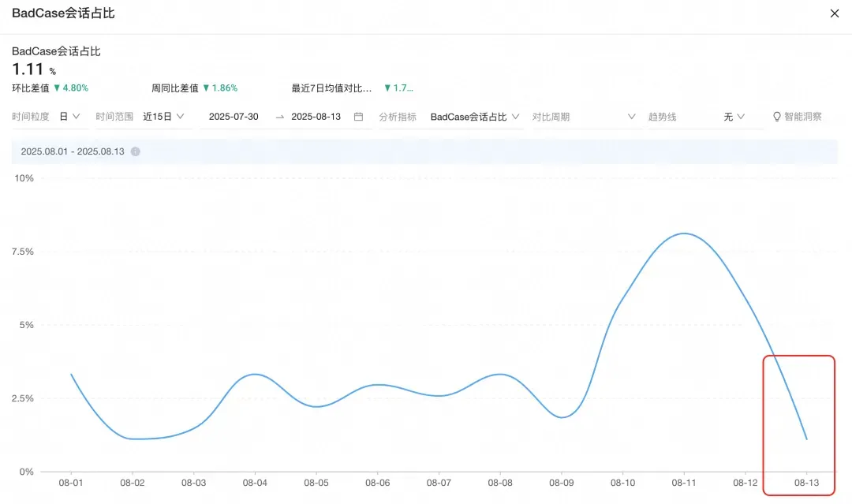Click the down arrow beside 最近7日均值对比
The height and width of the screenshot is (504, 852).
tap(387, 88)
